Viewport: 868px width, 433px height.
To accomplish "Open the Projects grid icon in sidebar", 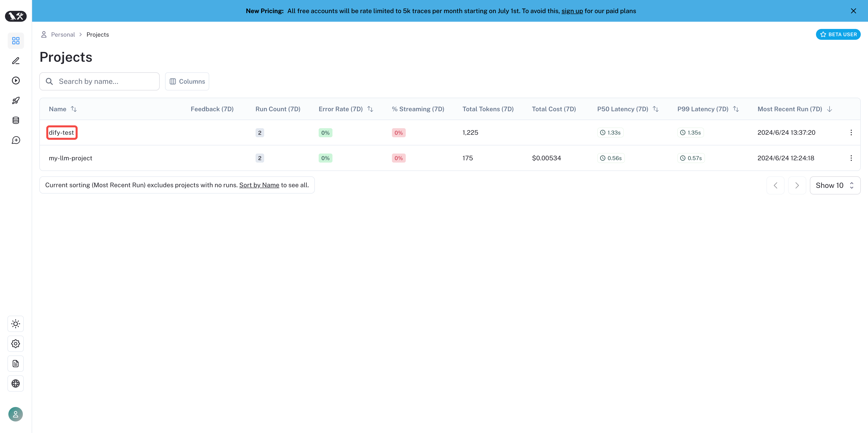I will pyautogui.click(x=16, y=41).
